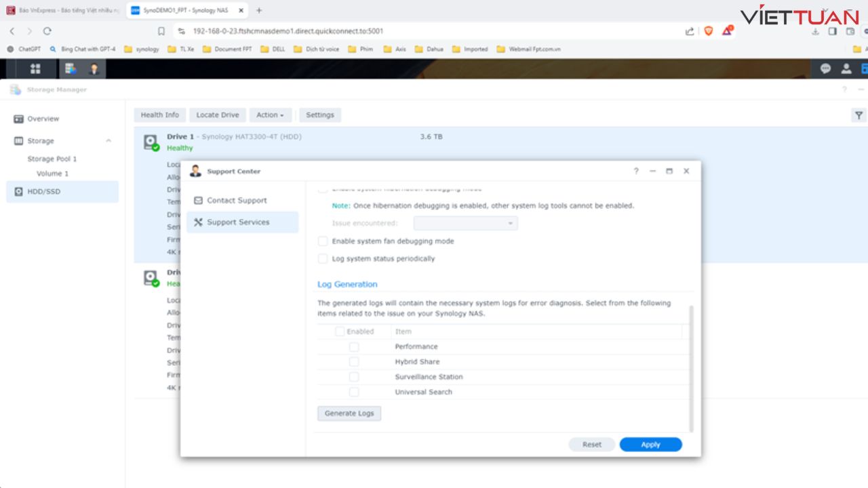Click the Brave shields lion icon
868x488 pixels.
(x=709, y=30)
